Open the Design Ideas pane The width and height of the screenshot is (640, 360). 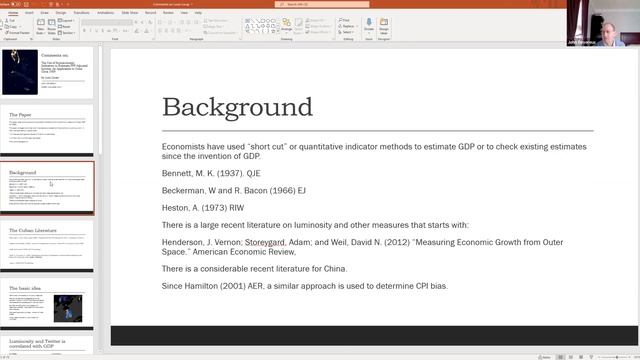pos(384,25)
